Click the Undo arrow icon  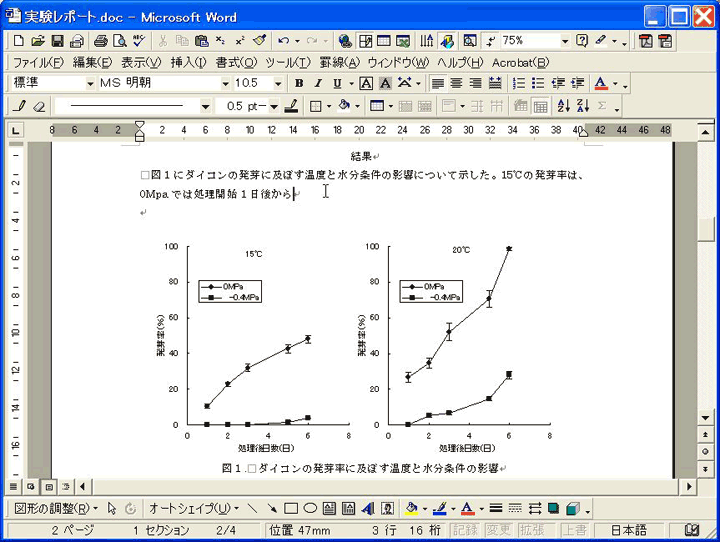coord(284,41)
